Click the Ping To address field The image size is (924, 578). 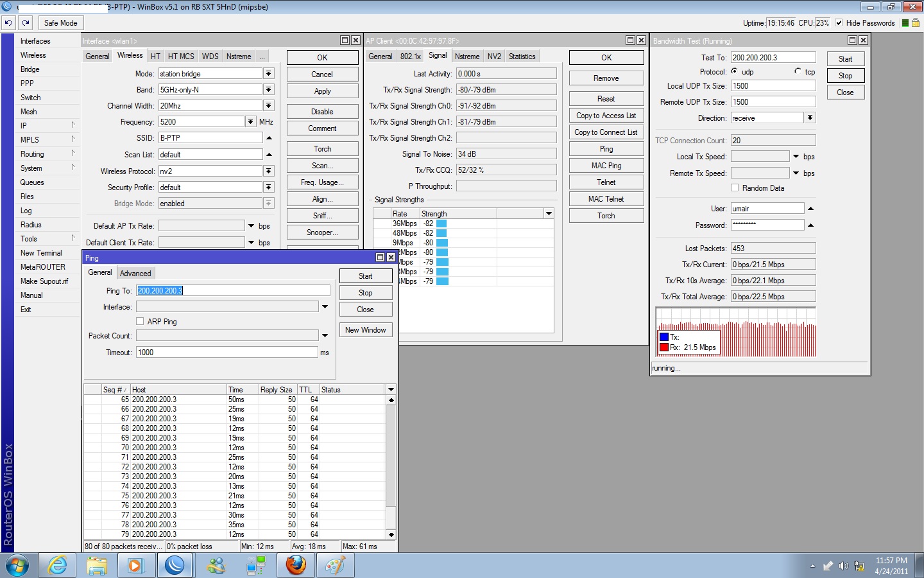point(233,291)
